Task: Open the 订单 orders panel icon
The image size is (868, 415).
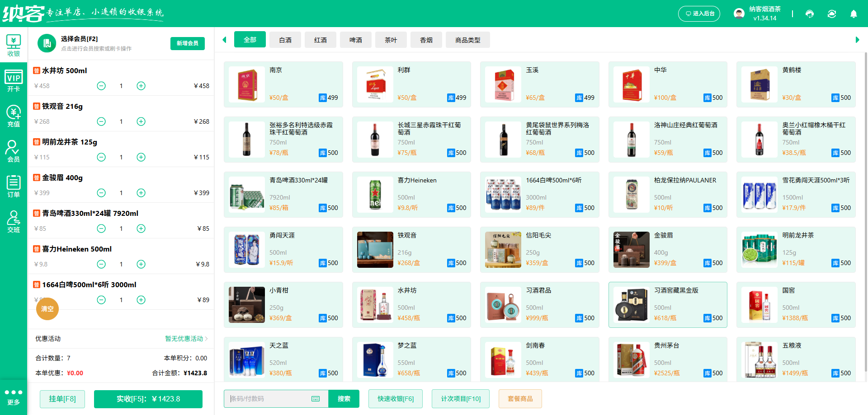Action: point(14,186)
